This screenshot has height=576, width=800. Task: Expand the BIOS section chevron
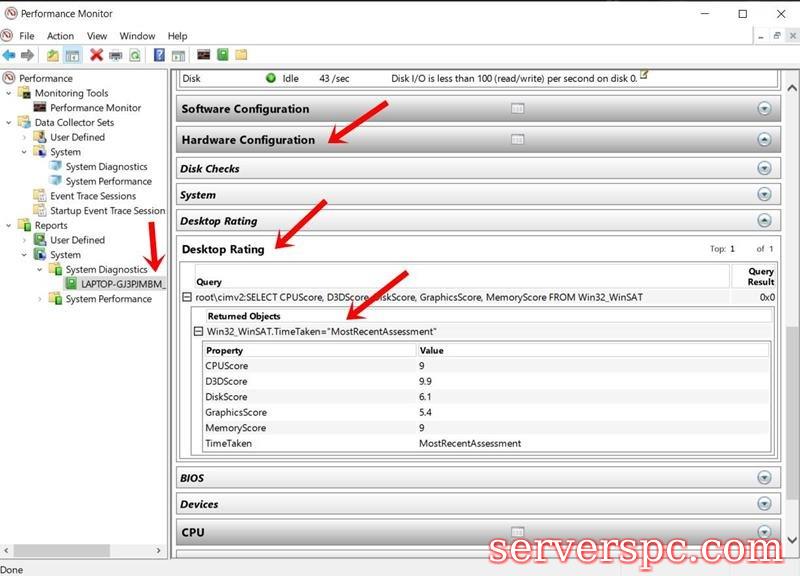[x=765, y=479]
